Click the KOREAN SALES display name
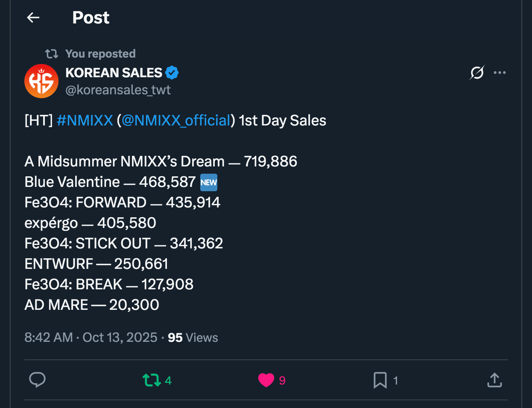The image size is (532, 408). coord(114,73)
